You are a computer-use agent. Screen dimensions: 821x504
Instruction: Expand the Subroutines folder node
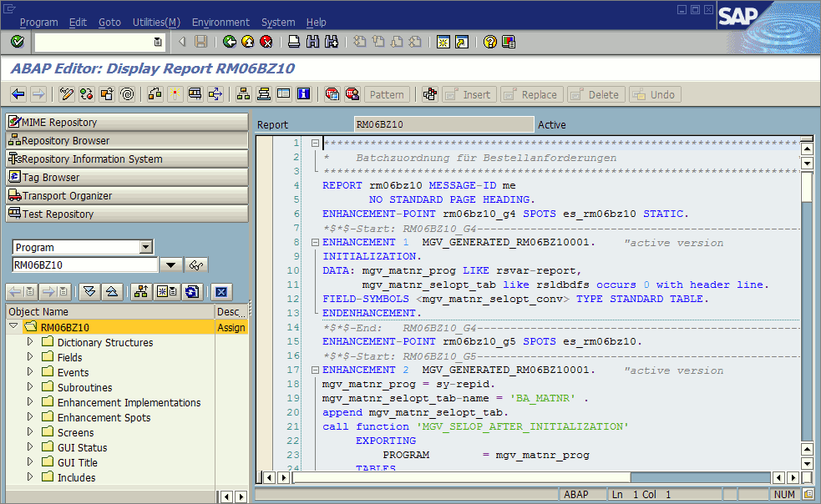click(31, 387)
